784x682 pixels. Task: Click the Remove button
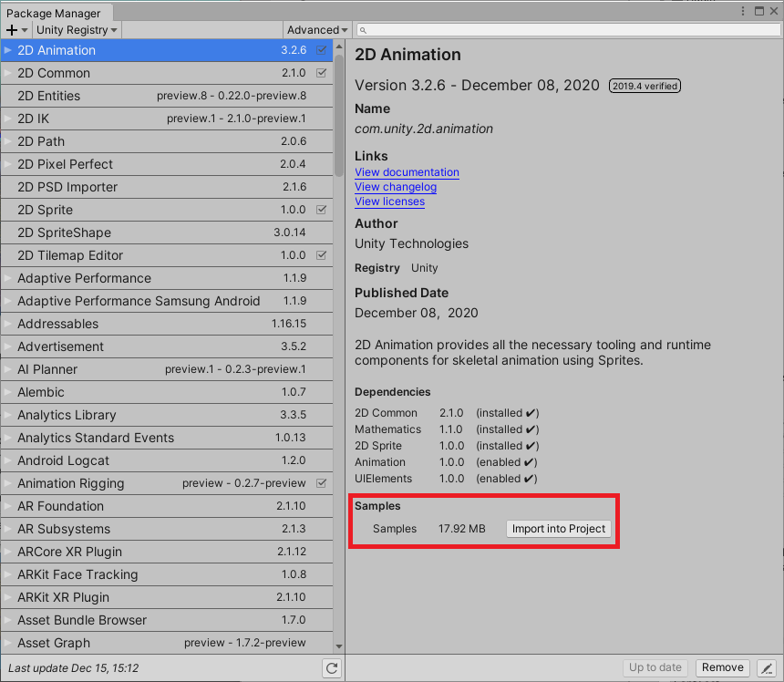723,667
